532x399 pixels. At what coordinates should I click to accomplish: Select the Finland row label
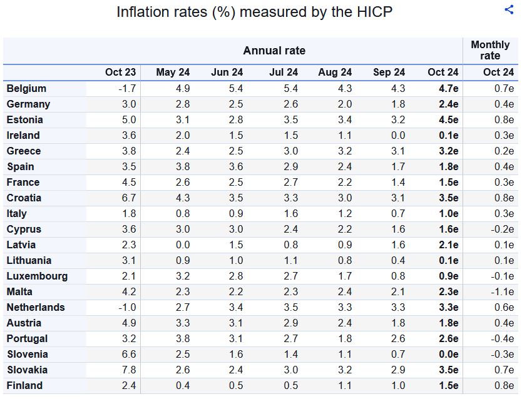(24, 386)
